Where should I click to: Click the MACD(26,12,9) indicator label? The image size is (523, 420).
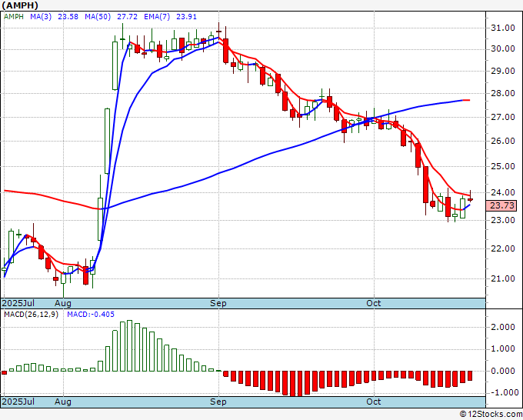(31, 315)
